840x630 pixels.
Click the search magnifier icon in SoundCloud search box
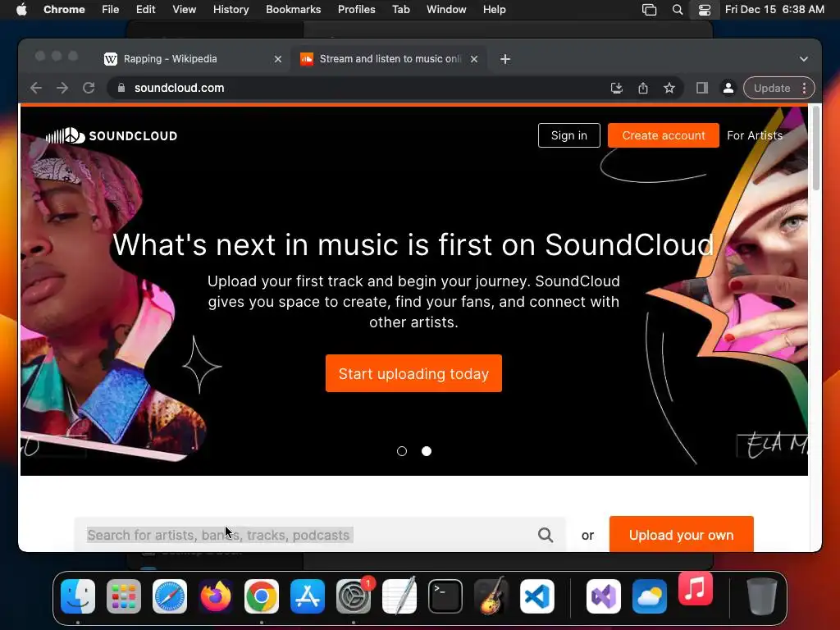[x=546, y=535]
